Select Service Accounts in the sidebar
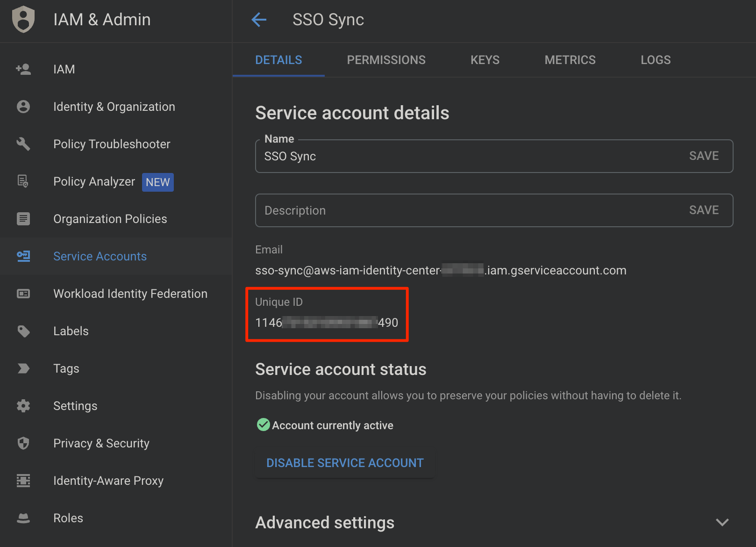This screenshot has width=756, height=547. pos(116,256)
